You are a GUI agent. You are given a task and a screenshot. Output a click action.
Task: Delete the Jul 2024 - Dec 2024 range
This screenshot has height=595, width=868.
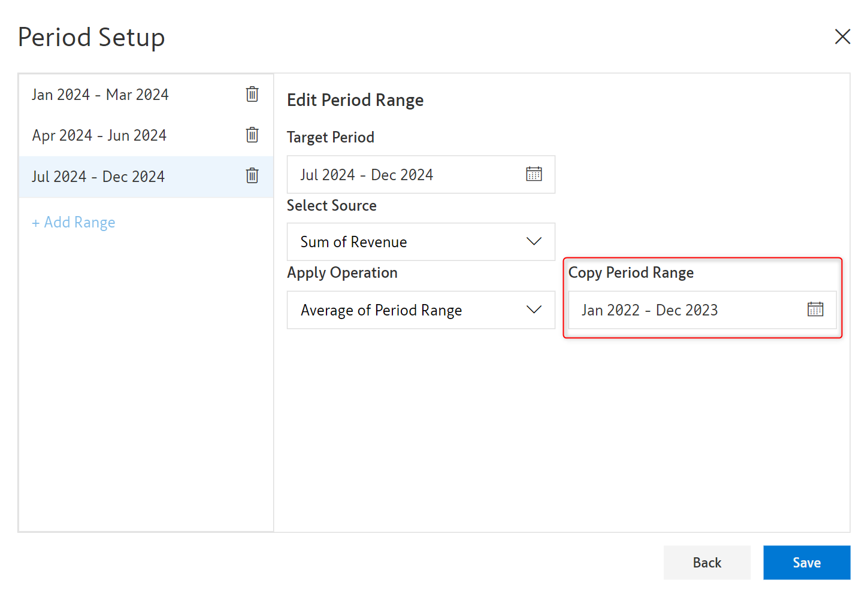tap(252, 175)
